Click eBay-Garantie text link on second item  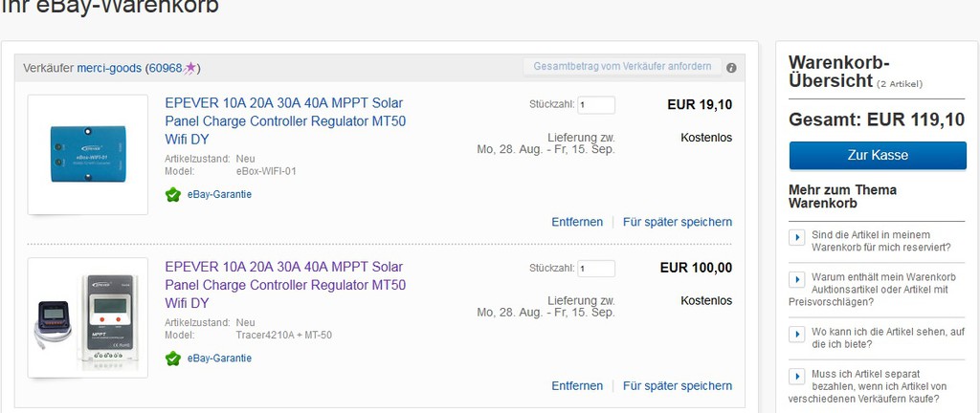click(x=219, y=359)
